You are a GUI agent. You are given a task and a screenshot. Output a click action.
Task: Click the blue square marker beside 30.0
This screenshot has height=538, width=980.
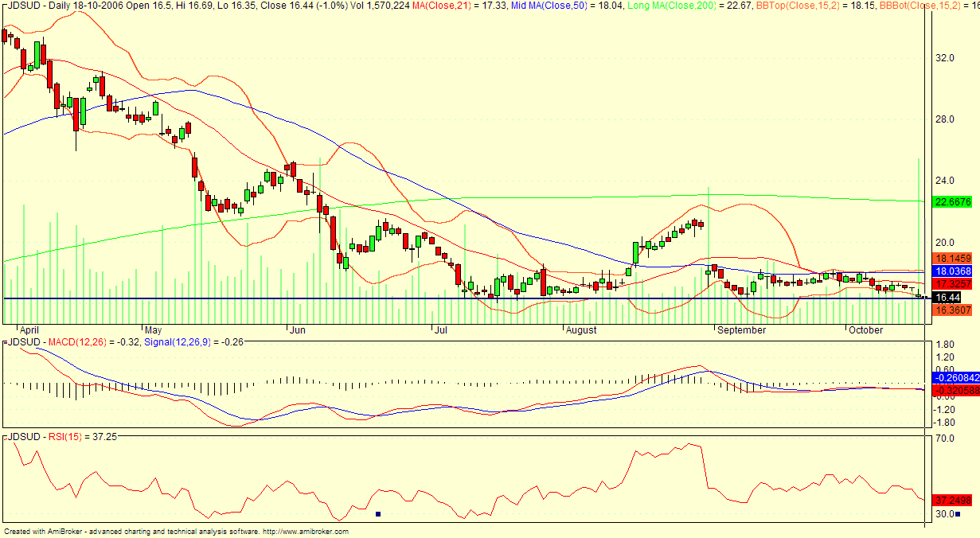[958, 514]
